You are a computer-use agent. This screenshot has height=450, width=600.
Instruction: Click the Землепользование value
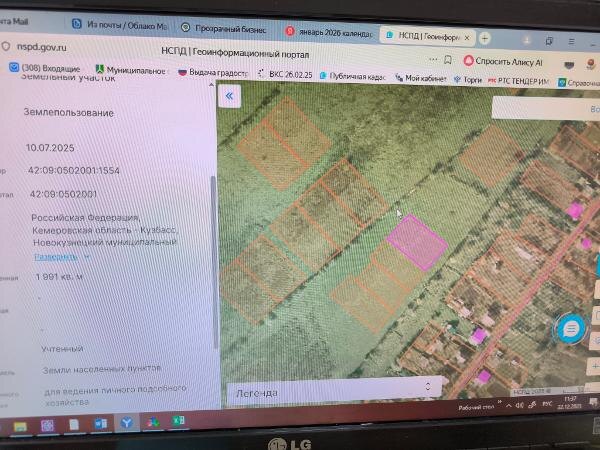coord(68,112)
